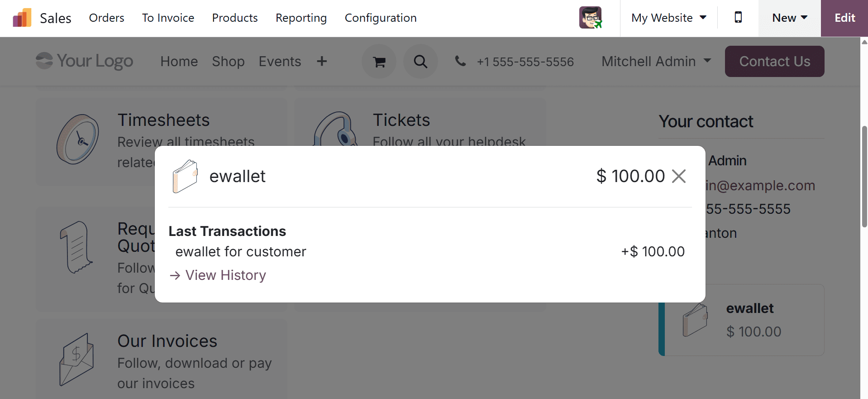Expand the My Website dropdown

(x=668, y=18)
